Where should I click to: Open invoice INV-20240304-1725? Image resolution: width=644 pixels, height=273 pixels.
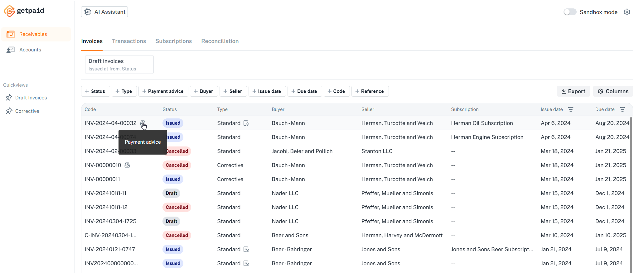point(110,221)
